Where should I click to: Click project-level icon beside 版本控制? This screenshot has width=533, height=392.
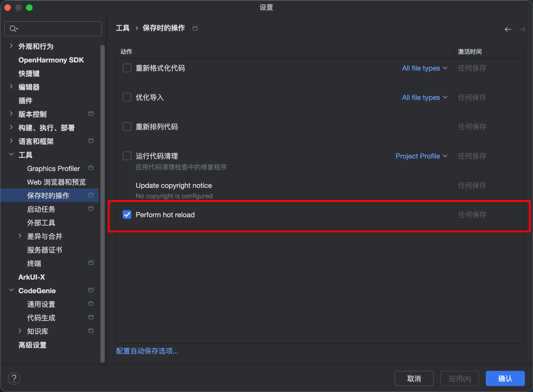91,113
